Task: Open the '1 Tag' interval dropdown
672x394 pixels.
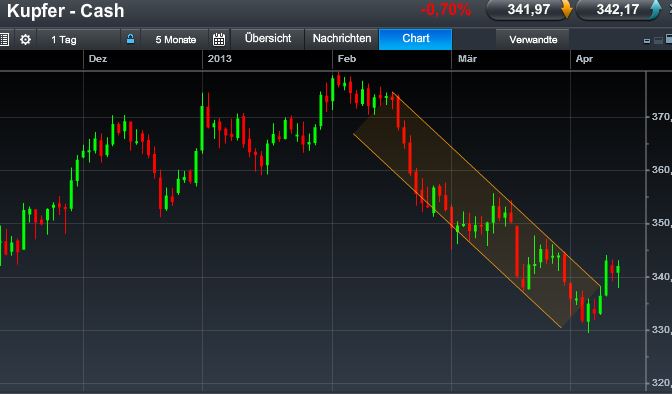Action: pos(78,39)
